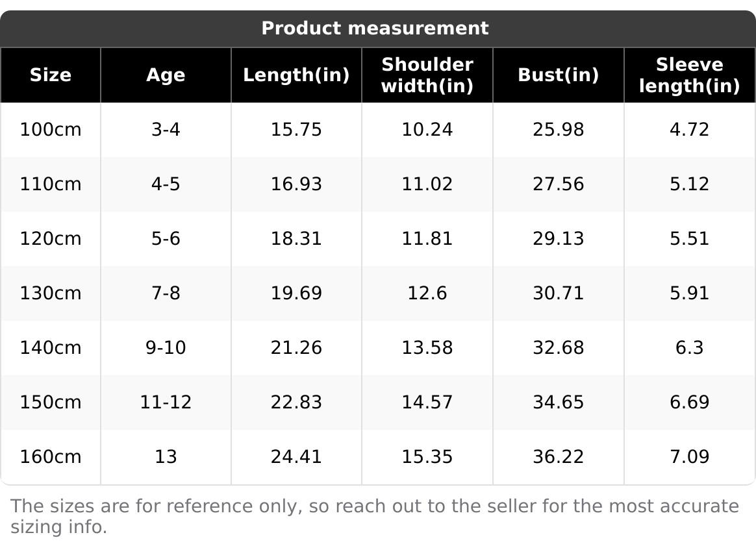Image resolution: width=756 pixels, height=548 pixels.
Task: Select the Age column header
Action: pos(166,75)
